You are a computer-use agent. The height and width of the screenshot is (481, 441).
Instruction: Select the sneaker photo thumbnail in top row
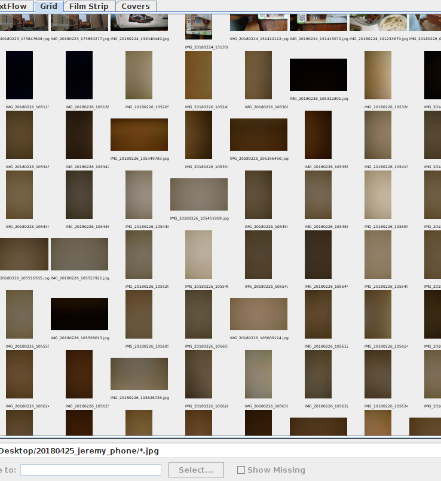pyautogui.click(x=139, y=22)
